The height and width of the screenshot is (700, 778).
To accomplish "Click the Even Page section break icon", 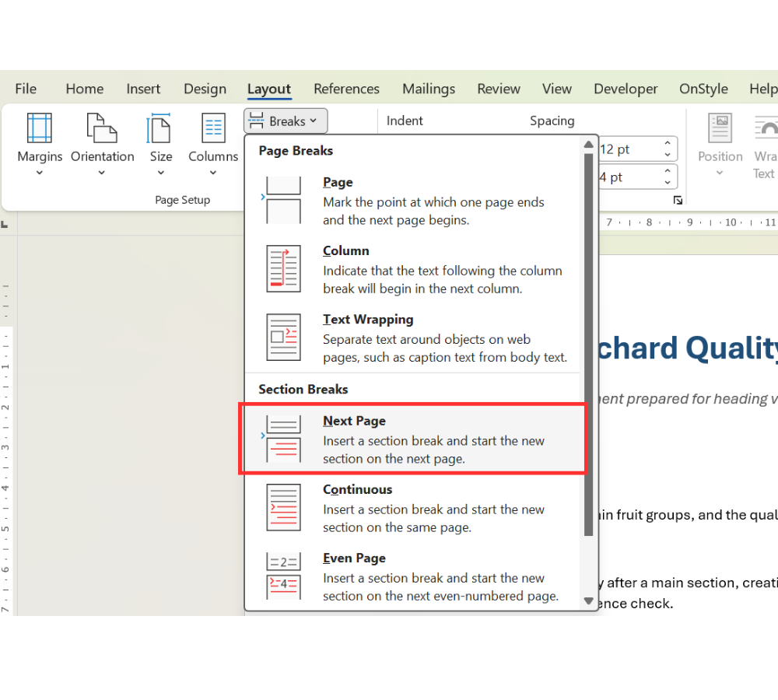I will click(x=283, y=576).
